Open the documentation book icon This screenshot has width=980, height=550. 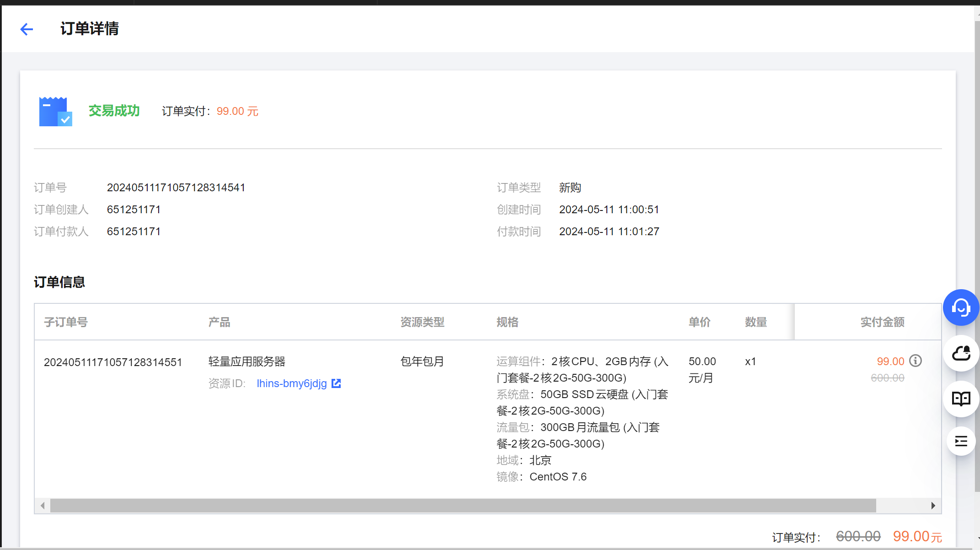[x=961, y=399]
